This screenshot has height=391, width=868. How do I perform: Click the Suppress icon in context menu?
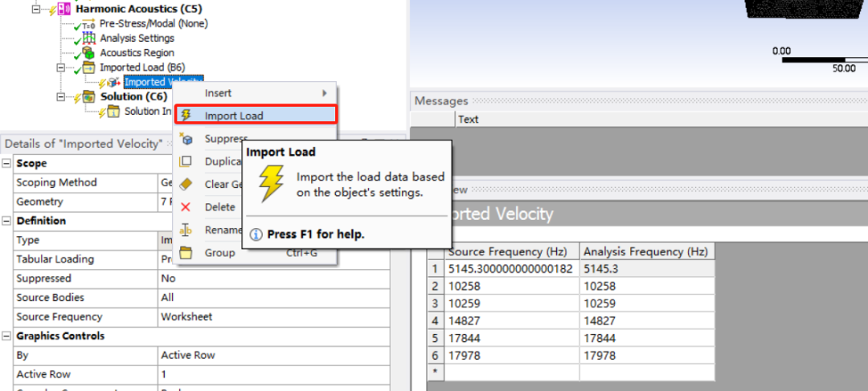point(186,138)
